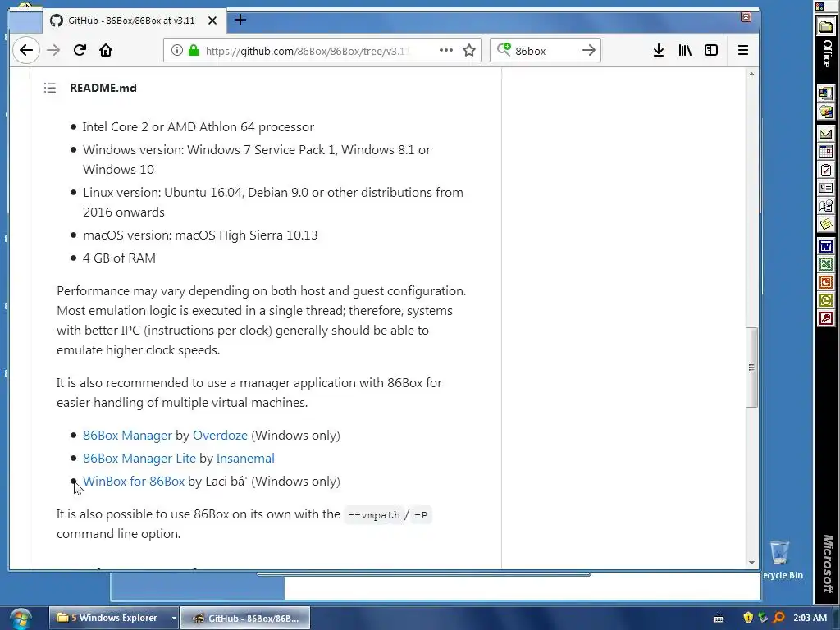Toggle the browser sidebar view
This screenshot has height=630, width=840.
pos(711,50)
